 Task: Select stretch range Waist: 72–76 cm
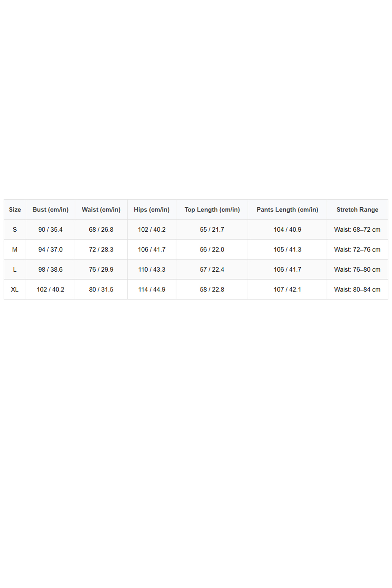click(357, 250)
